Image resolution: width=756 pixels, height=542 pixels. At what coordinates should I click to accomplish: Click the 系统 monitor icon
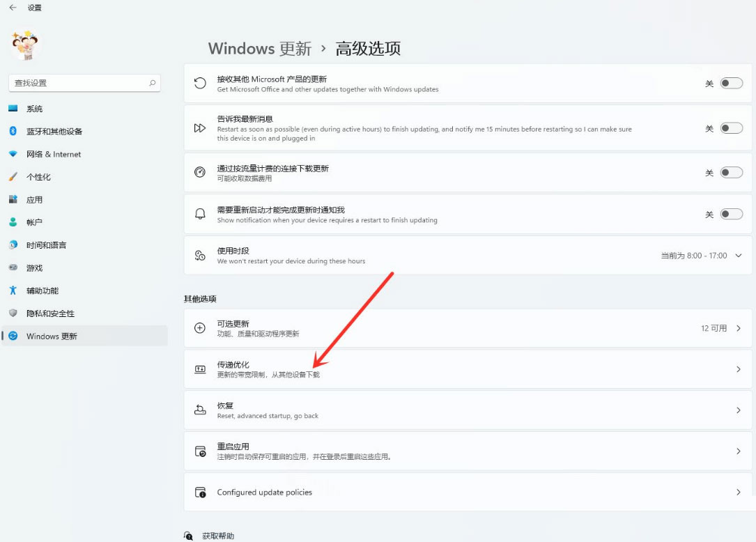[13, 109]
